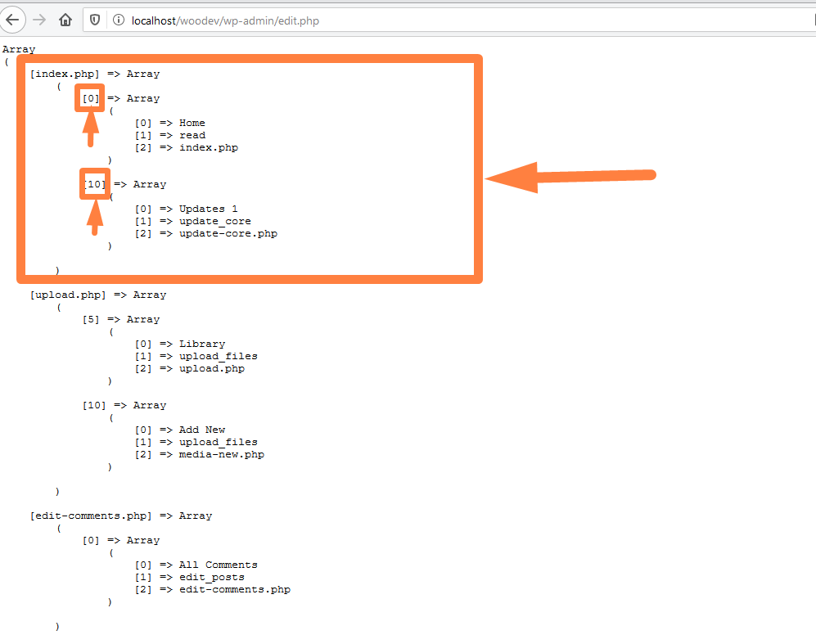Screen dimensions: 816x644
Task: Click the '[2] => index.php' line
Action: coord(187,148)
